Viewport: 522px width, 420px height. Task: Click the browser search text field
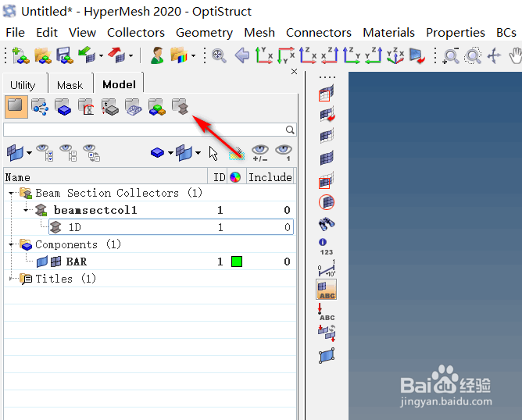click(144, 130)
